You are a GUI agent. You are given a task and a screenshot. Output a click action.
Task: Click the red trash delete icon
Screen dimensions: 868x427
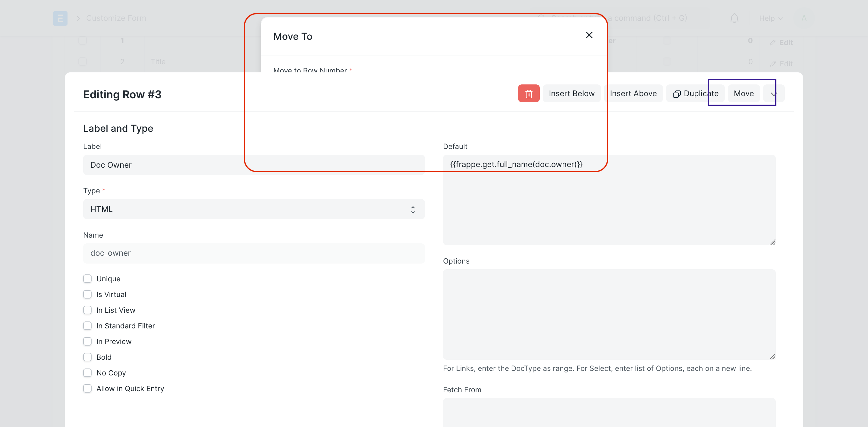point(528,93)
